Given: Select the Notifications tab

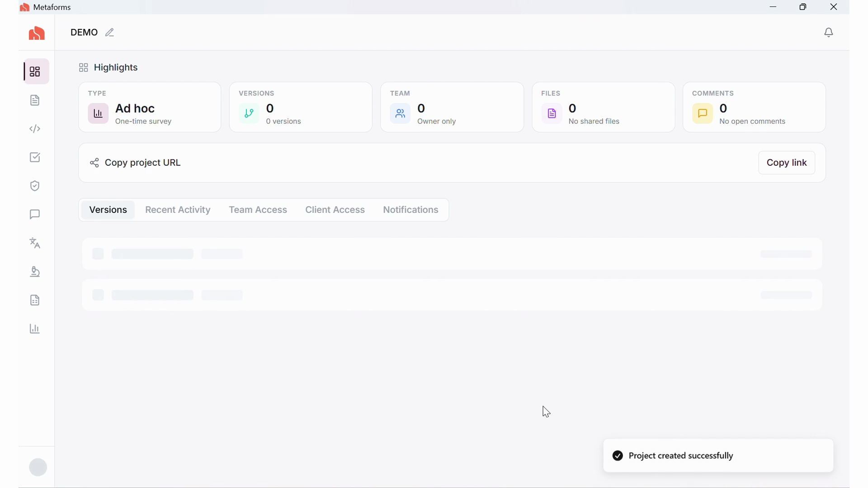Looking at the screenshot, I should 410,210.
